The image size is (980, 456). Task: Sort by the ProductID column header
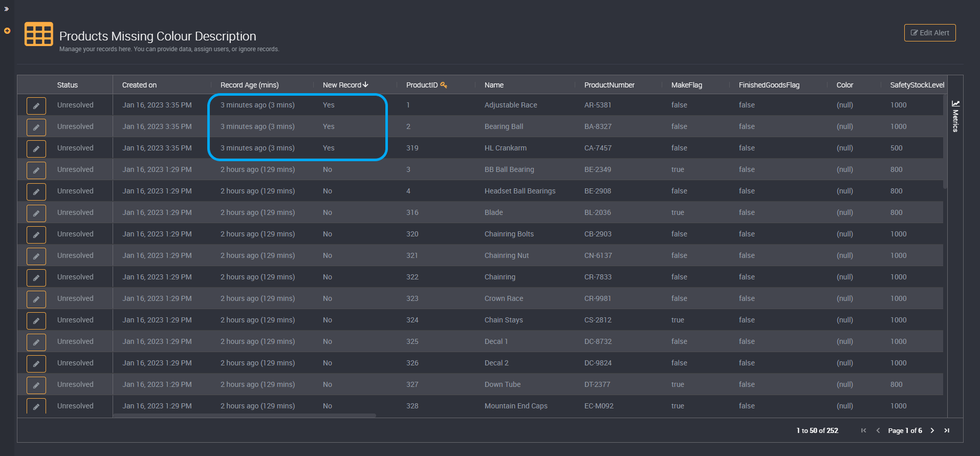422,85
